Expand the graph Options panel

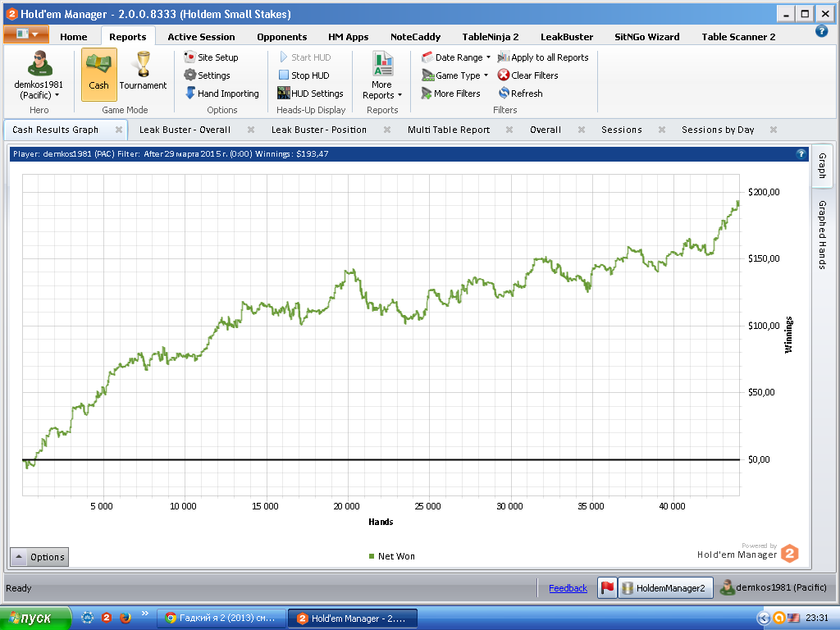point(39,557)
